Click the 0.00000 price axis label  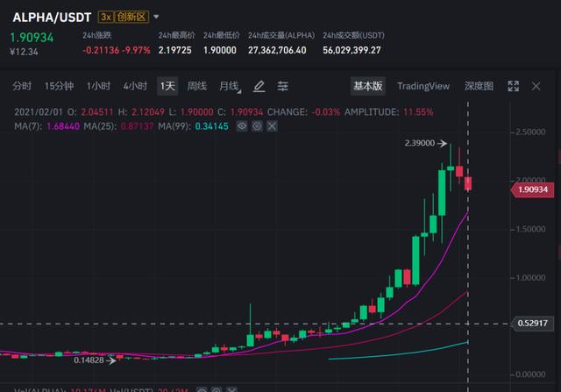coord(530,374)
